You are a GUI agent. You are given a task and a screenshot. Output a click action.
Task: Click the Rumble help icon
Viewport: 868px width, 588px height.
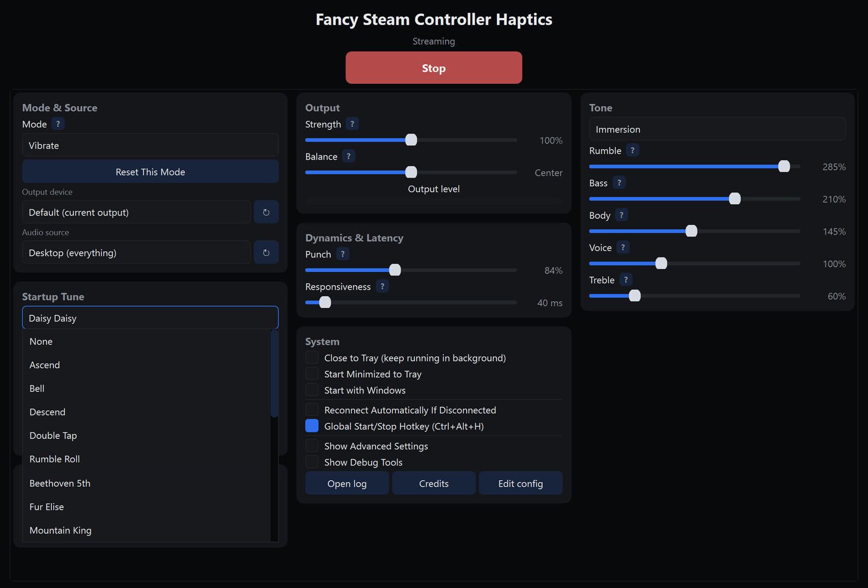632,150
